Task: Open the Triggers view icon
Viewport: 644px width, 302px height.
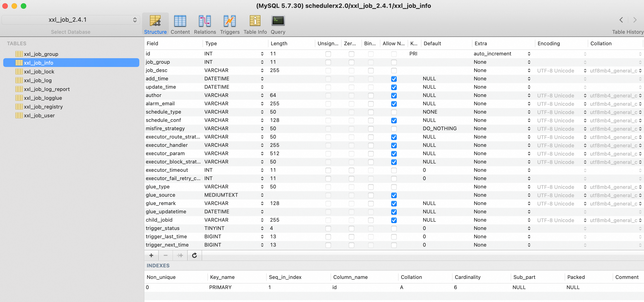Action: point(230,21)
